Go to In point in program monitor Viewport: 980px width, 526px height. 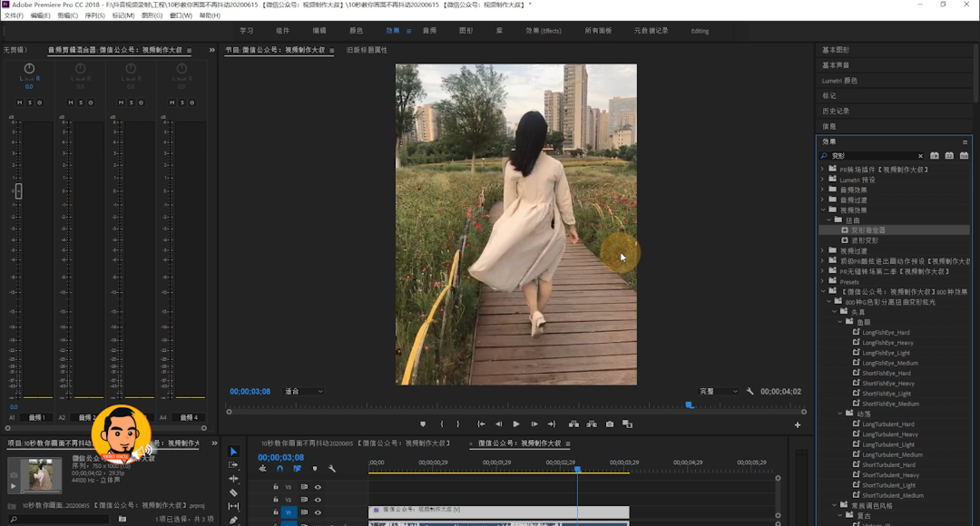tap(481, 424)
